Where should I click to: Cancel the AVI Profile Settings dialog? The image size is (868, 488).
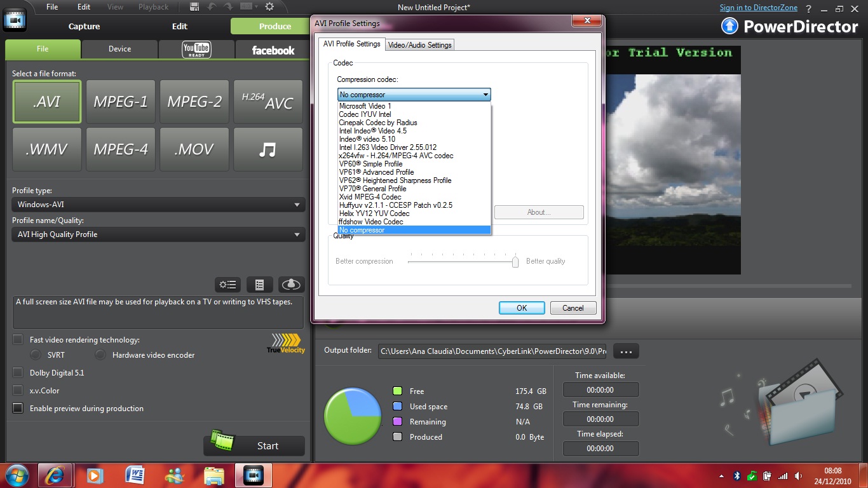(x=573, y=308)
